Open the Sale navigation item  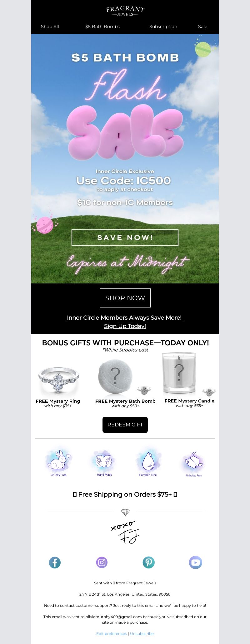(202, 27)
